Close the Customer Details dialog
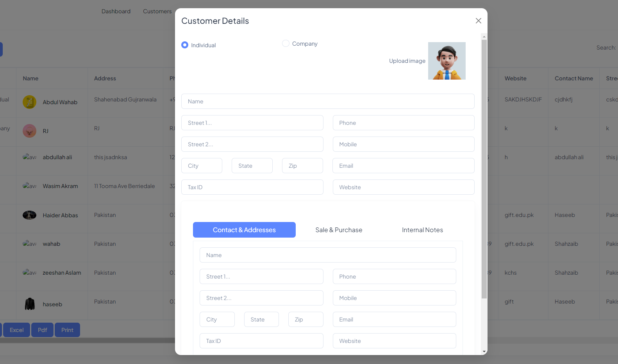Image resolution: width=618 pixels, height=364 pixels. [x=478, y=21]
